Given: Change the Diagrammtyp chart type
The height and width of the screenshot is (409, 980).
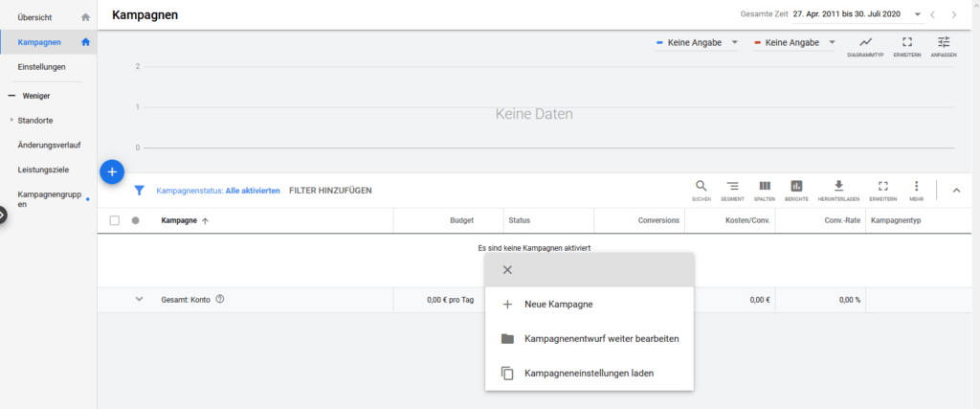Looking at the screenshot, I should 865,46.
